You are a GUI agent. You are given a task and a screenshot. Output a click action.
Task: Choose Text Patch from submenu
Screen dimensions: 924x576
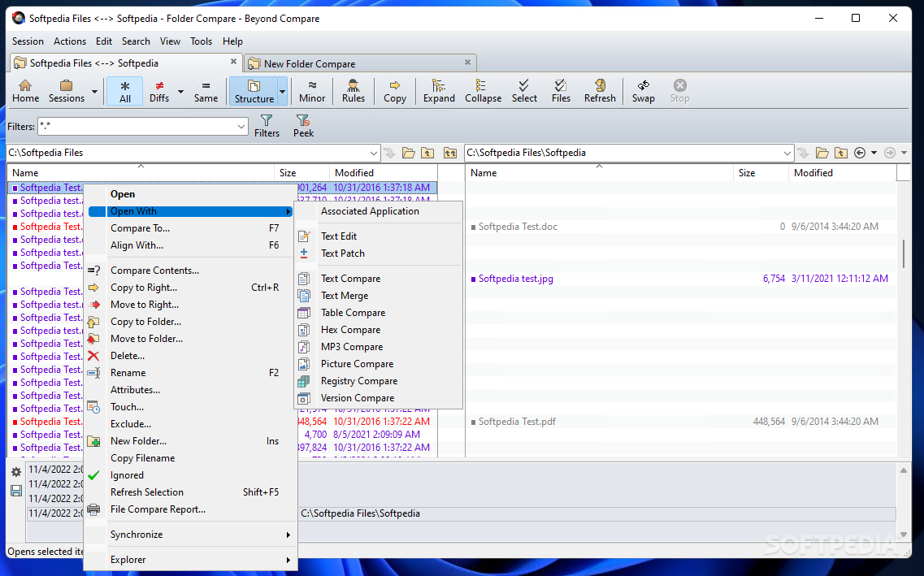(379, 253)
